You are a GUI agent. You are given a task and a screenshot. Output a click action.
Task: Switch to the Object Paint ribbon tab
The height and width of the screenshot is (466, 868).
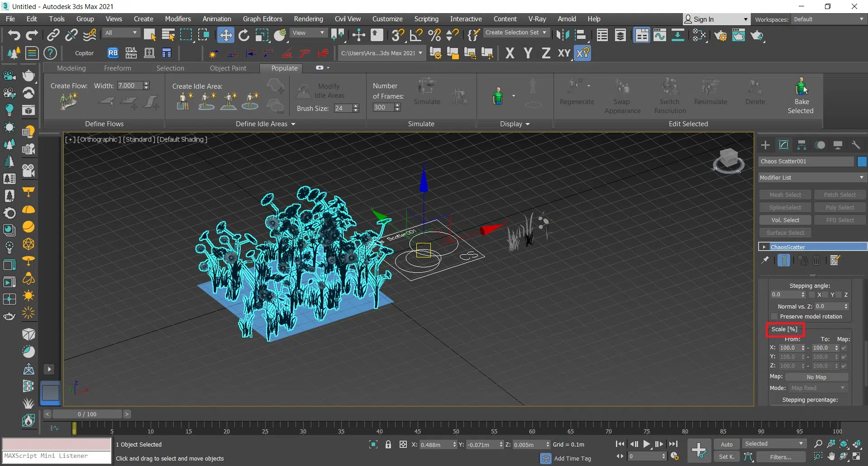point(228,68)
